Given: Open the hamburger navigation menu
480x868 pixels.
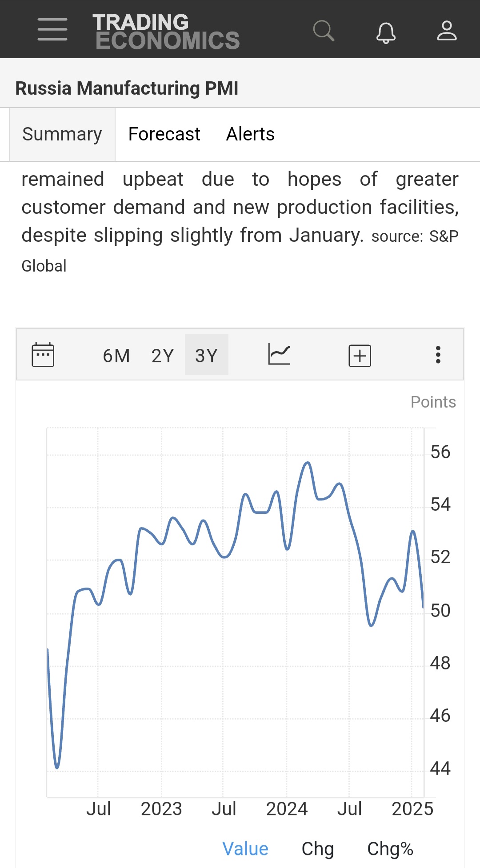Looking at the screenshot, I should click(x=52, y=30).
